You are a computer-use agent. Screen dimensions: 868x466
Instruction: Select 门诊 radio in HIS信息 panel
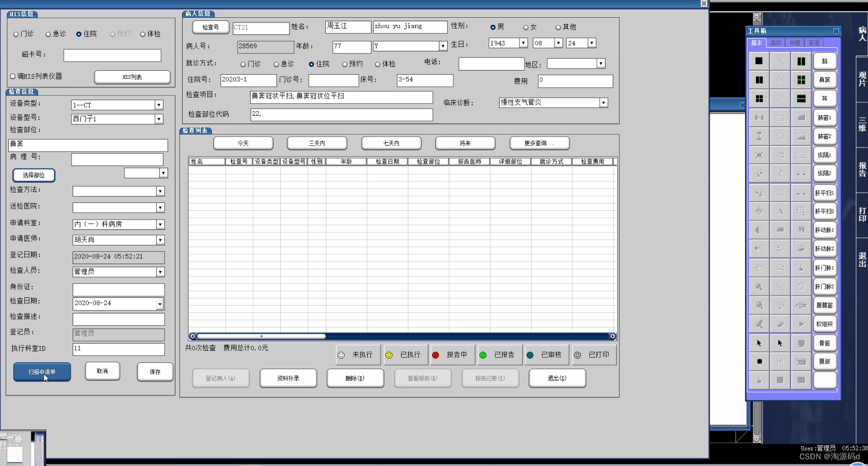(x=16, y=34)
